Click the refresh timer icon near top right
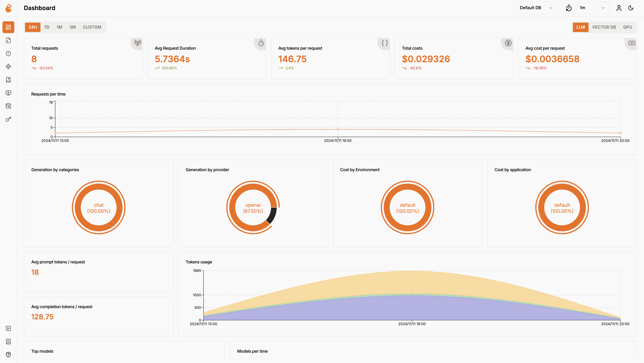Image resolution: width=644 pixels, height=363 pixels. pyautogui.click(x=568, y=8)
